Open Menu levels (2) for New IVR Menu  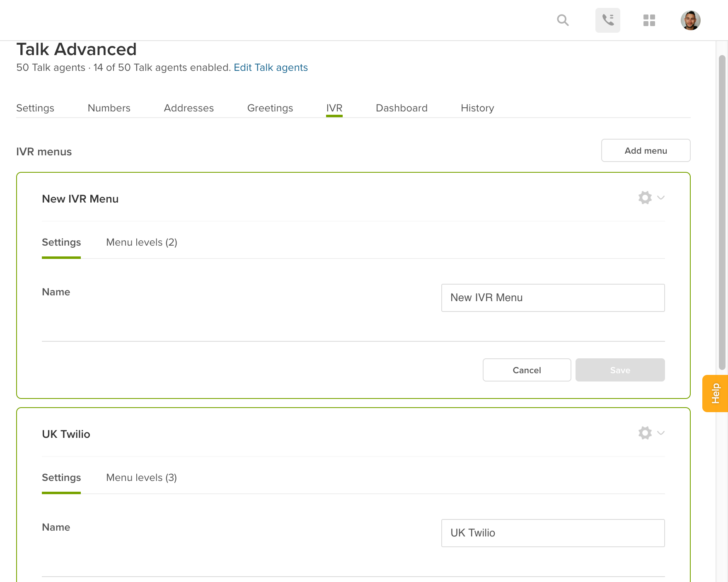coord(142,242)
